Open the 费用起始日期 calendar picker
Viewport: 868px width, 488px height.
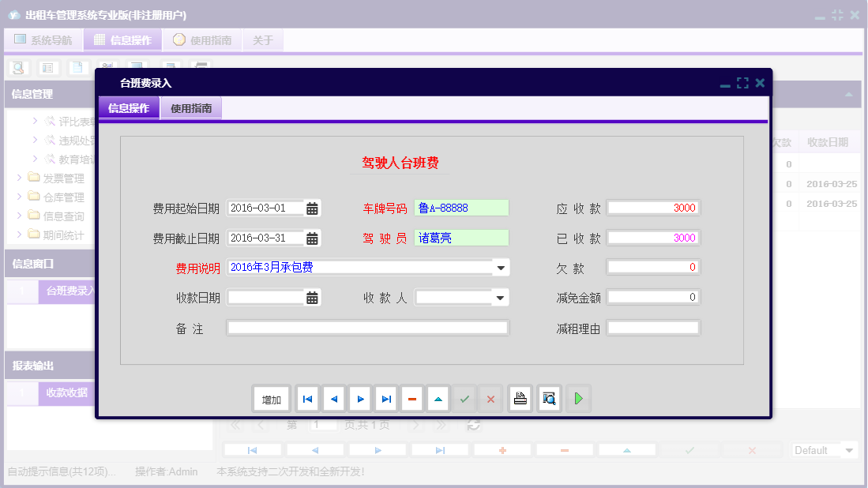click(310, 207)
